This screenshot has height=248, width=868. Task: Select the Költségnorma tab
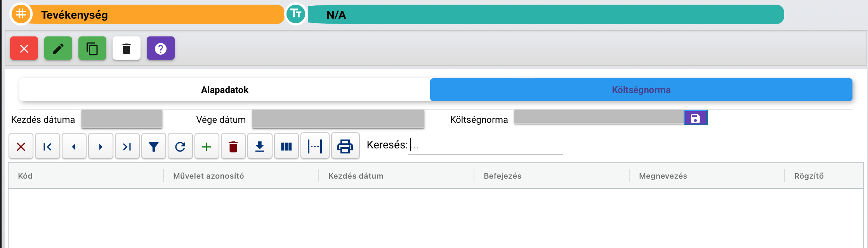tap(641, 90)
